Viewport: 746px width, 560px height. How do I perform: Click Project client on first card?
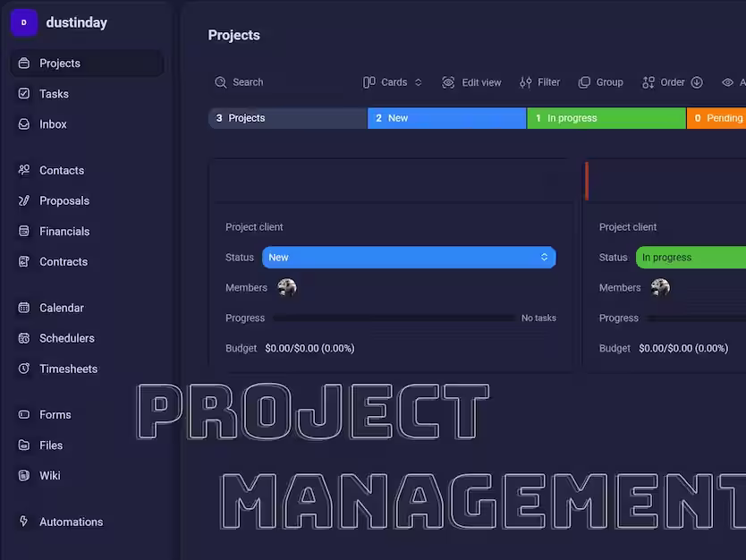click(x=254, y=227)
